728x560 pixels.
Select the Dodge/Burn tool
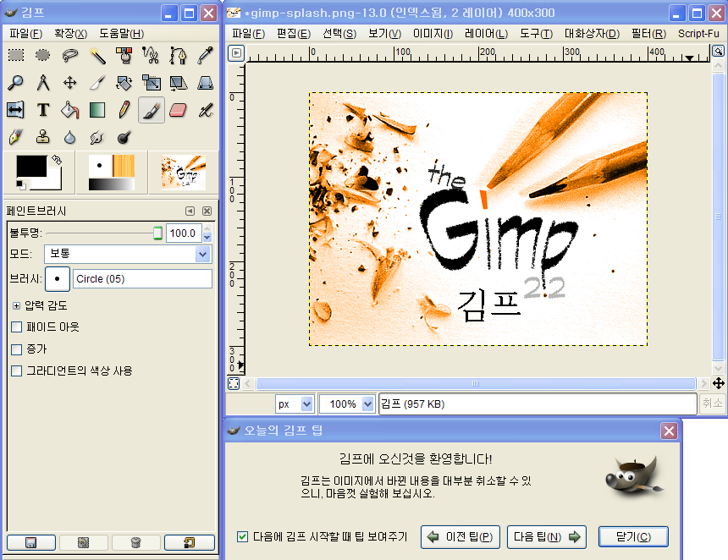(124, 137)
